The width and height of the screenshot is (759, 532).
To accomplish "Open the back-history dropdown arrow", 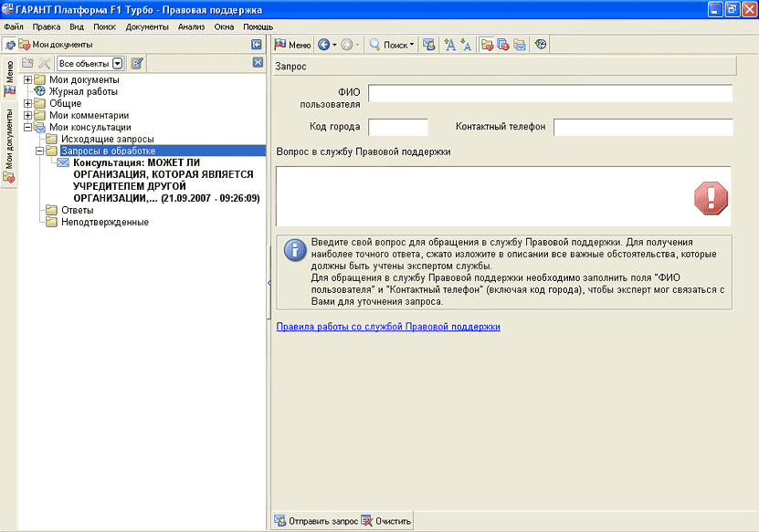I will [x=334, y=45].
